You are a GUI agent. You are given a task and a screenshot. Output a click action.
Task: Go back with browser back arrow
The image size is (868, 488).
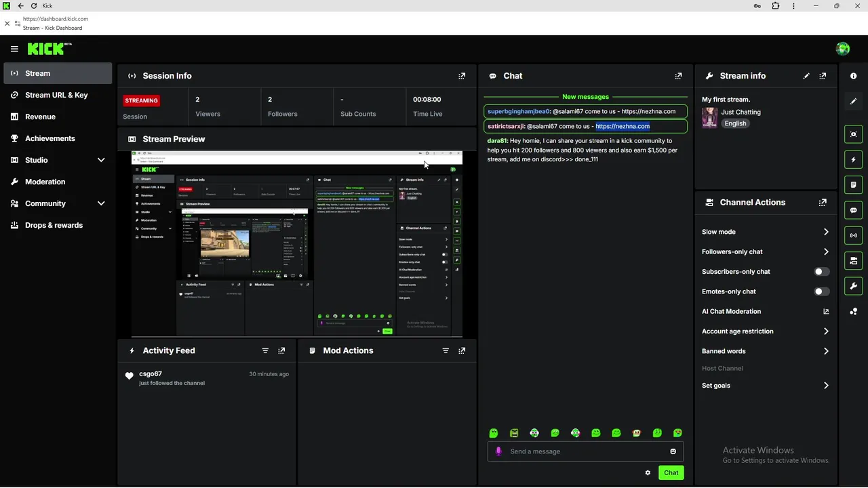point(20,5)
